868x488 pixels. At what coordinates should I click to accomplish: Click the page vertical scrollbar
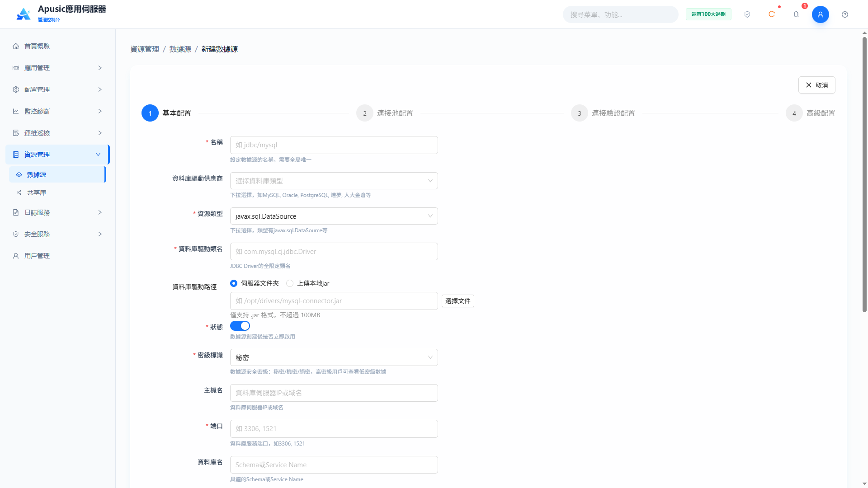[x=864, y=174]
